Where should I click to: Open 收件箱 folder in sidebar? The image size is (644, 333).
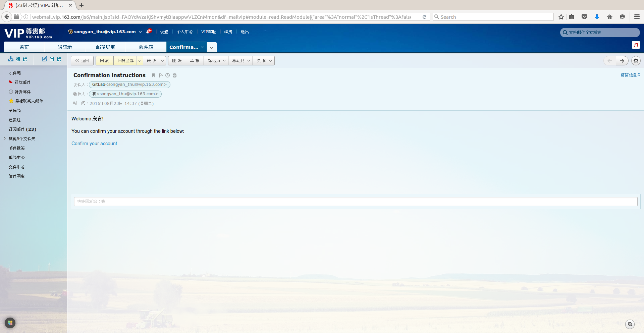pos(15,73)
